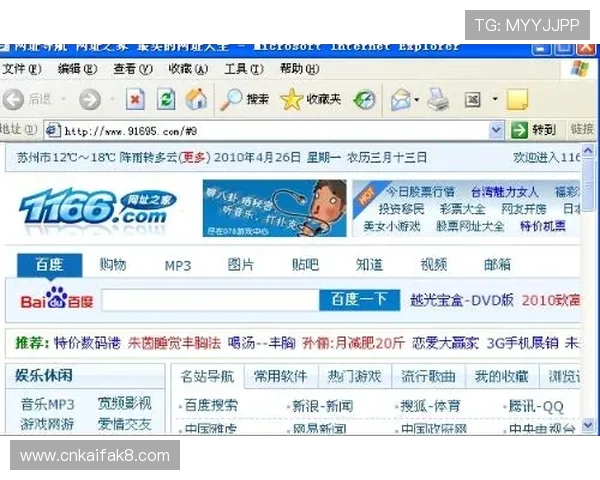The width and height of the screenshot is (600, 480).
Task: Open the 腾讯-QQ site link
Action: (536, 406)
